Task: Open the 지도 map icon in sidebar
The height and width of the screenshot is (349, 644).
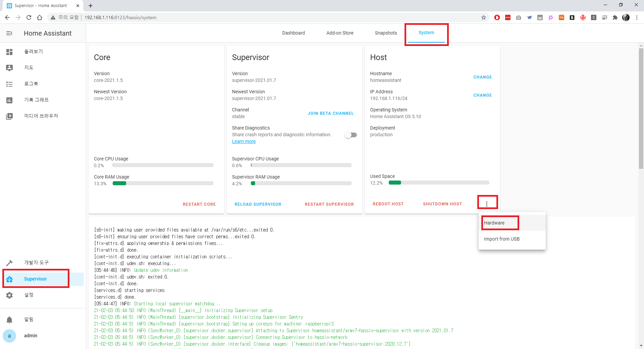Action: coord(9,68)
